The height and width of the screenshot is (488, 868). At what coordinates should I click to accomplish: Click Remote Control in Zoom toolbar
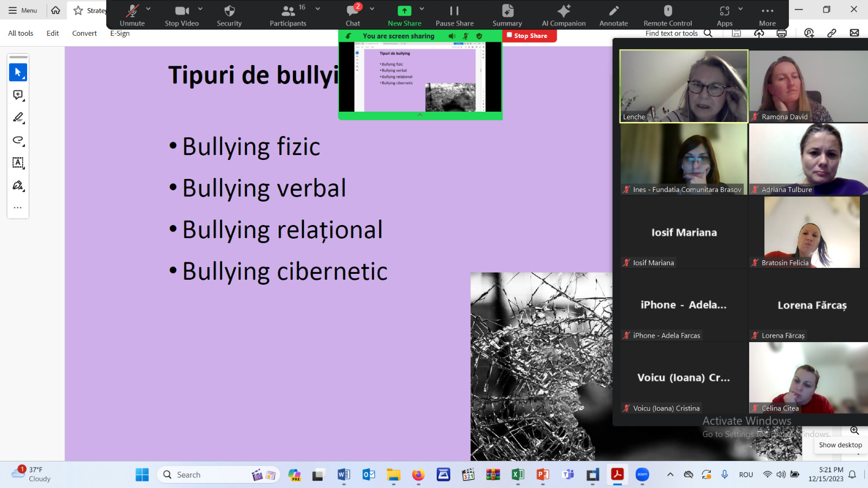667,15
